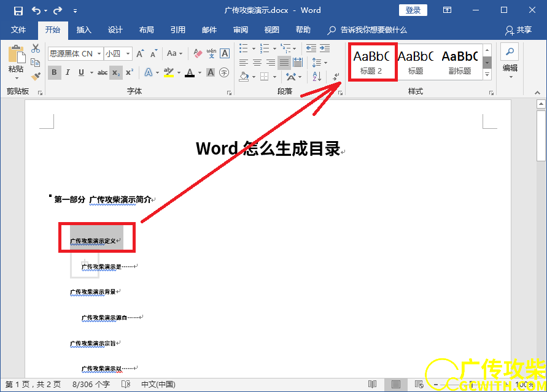Apply the 标题 2 style

click(x=373, y=62)
